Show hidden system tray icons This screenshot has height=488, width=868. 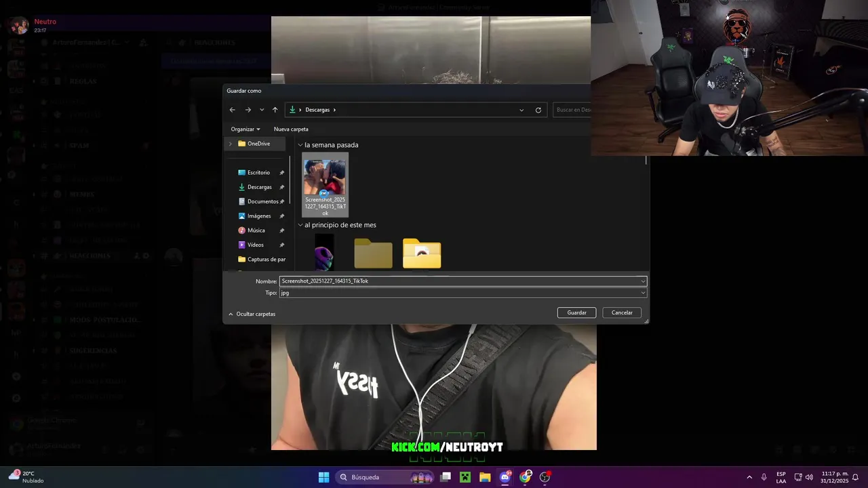tap(749, 477)
